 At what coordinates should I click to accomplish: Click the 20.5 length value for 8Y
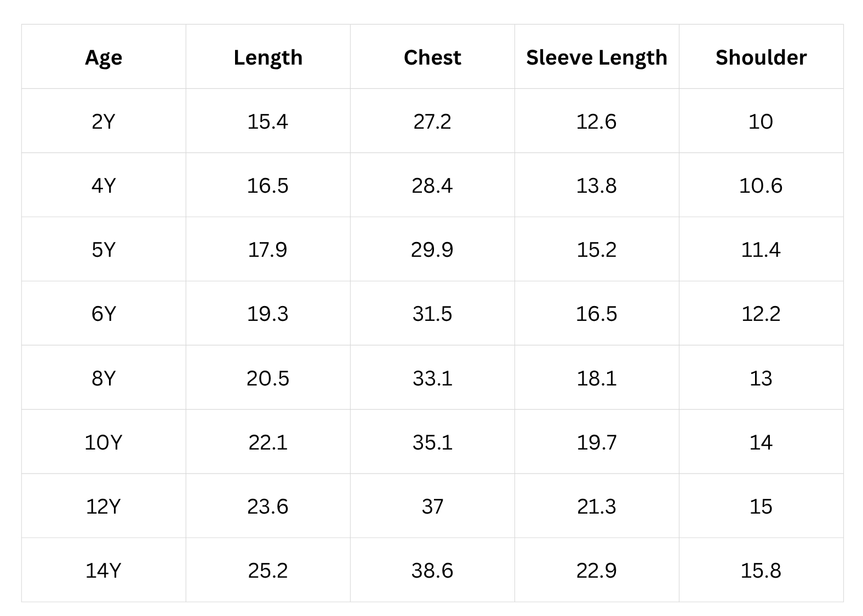[268, 378]
